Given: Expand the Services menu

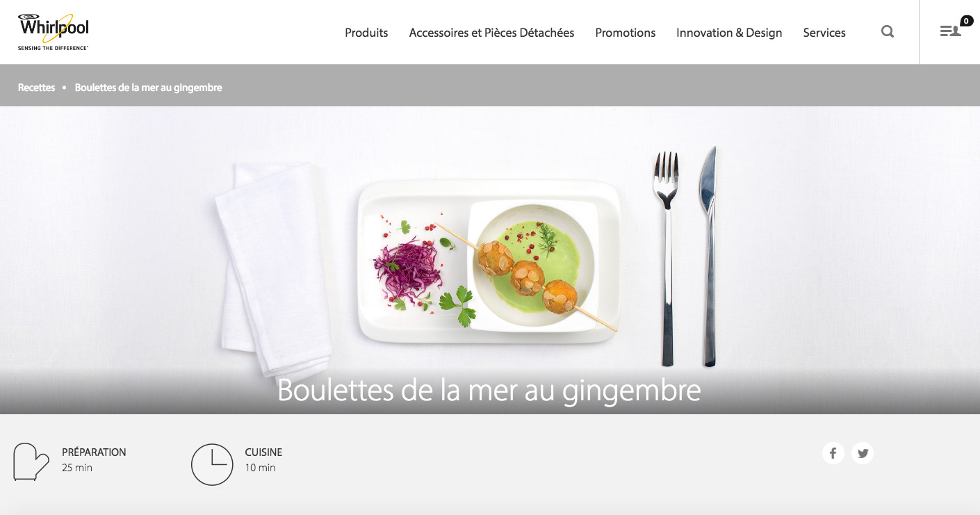Looking at the screenshot, I should 824,33.
